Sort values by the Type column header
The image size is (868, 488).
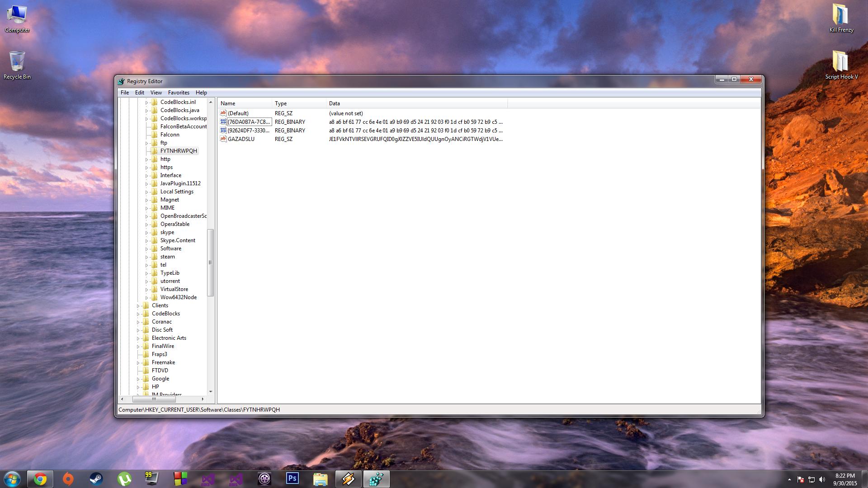click(299, 103)
